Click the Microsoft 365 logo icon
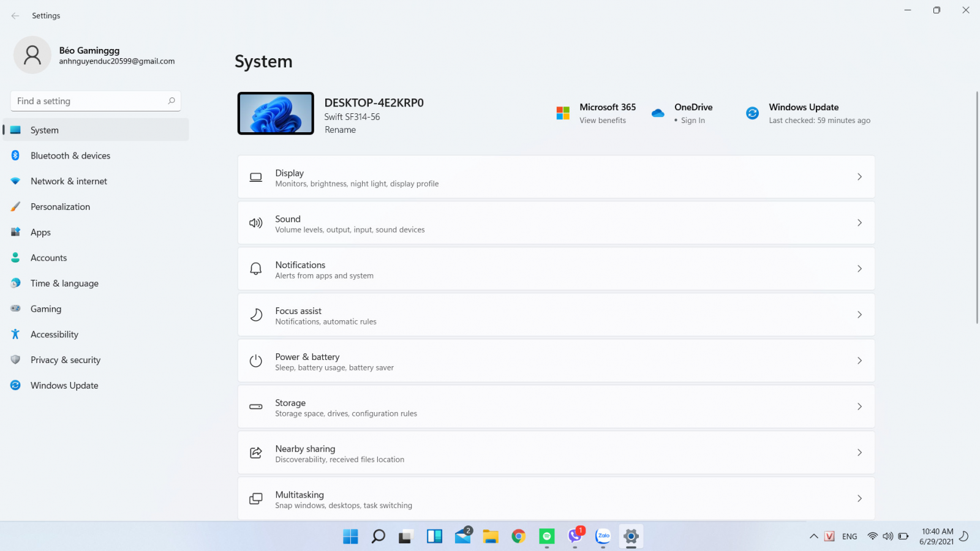Screen dimensions: 980x551 (563, 113)
